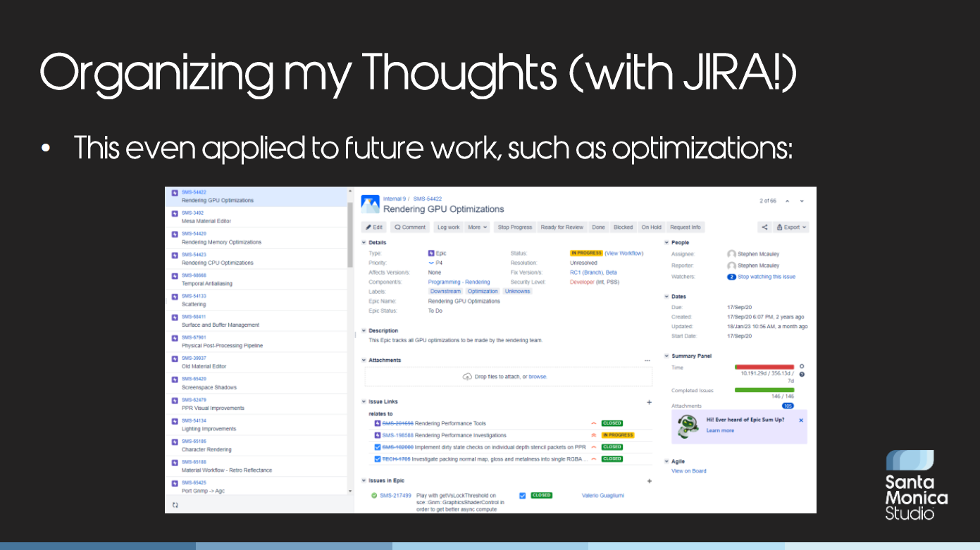The image size is (980, 550).
Task: Click the Epic Sum Up robot mascot image
Action: pyautogui.click(x=687, y=426)
